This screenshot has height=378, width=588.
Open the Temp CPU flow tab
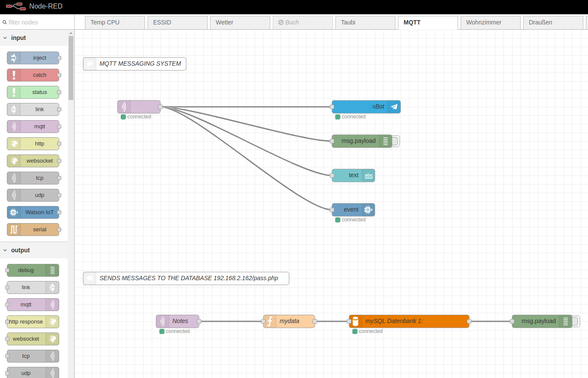click(115, 22)
